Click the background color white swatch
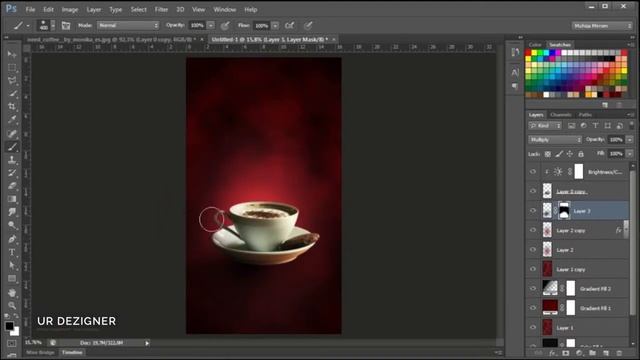The height and width of the screenshot is (360, 640). pos(16,332)
